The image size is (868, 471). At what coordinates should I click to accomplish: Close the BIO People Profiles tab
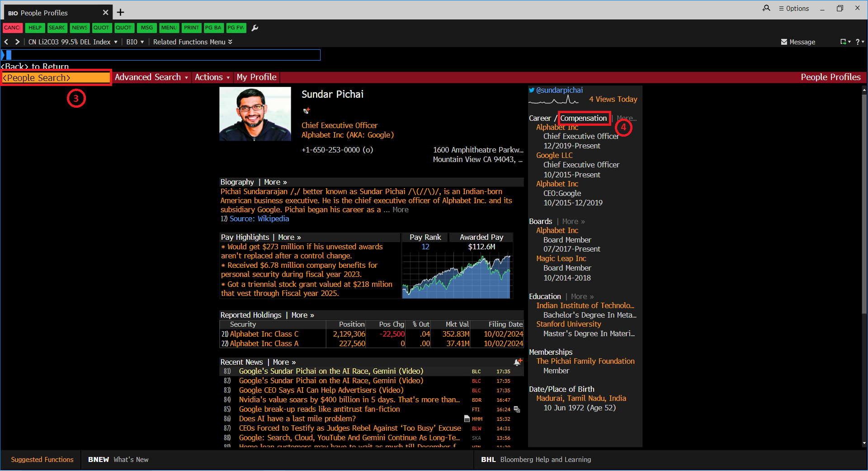pos(105,13)
